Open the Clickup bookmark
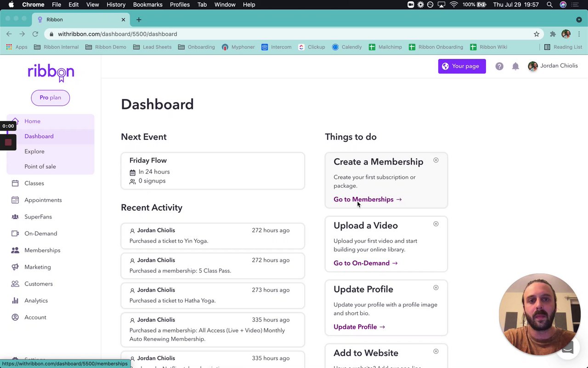The height and width of the screenshot is (368, 588). coord(311,47)
